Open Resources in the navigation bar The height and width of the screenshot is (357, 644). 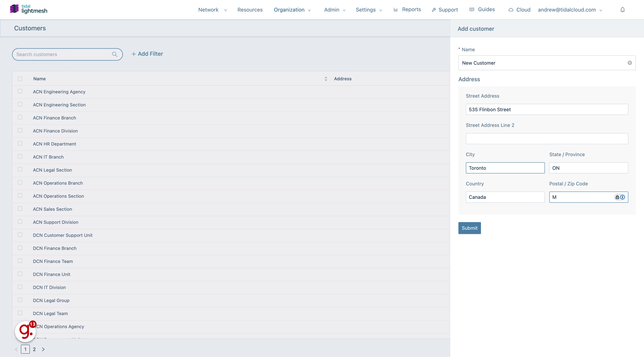250,10
